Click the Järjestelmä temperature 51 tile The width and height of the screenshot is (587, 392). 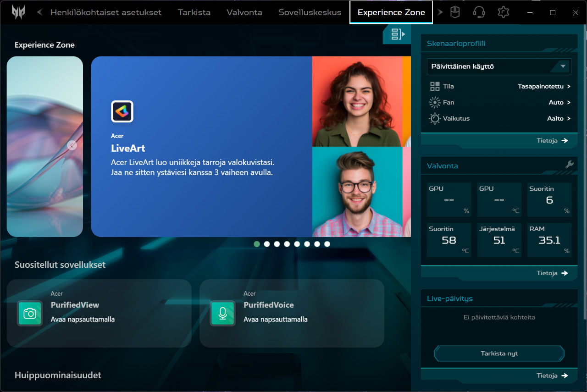499,240
